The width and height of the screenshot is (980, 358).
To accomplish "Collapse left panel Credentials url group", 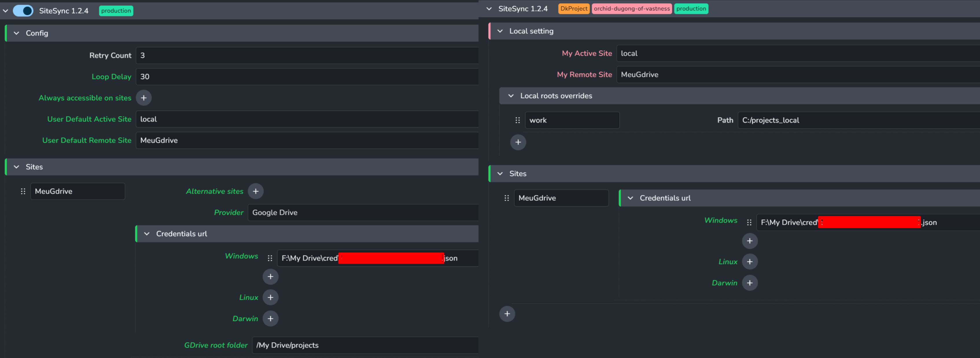I will click(x=147, y=234).
